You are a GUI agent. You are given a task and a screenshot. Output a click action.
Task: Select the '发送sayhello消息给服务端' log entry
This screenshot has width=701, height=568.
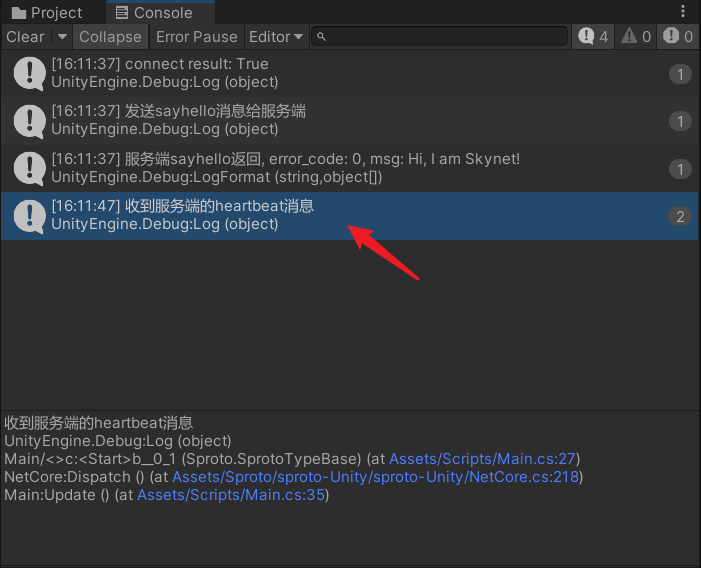tap(350, 121)
